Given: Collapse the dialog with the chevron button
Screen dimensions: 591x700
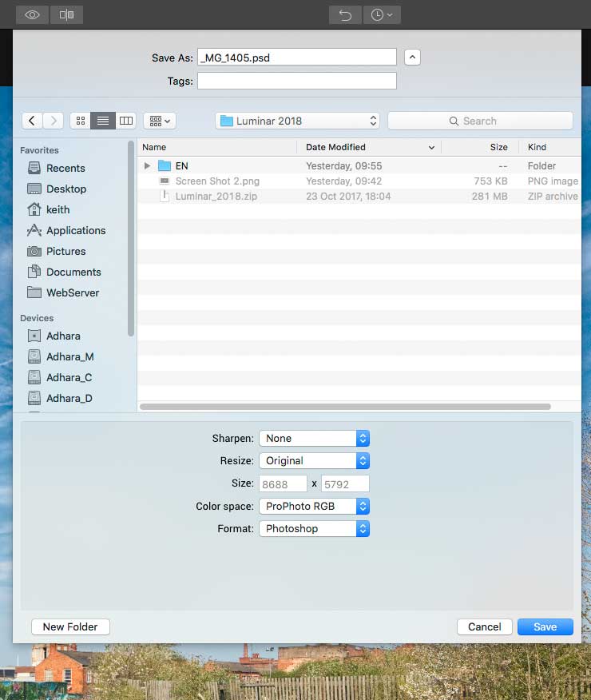Looking at the screenshot, I should coord(412,58).
